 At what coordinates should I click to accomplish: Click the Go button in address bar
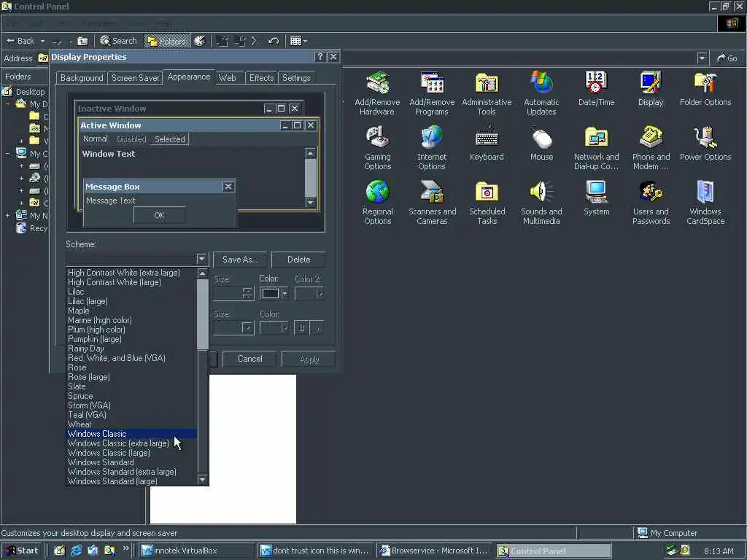coord(727,58)
